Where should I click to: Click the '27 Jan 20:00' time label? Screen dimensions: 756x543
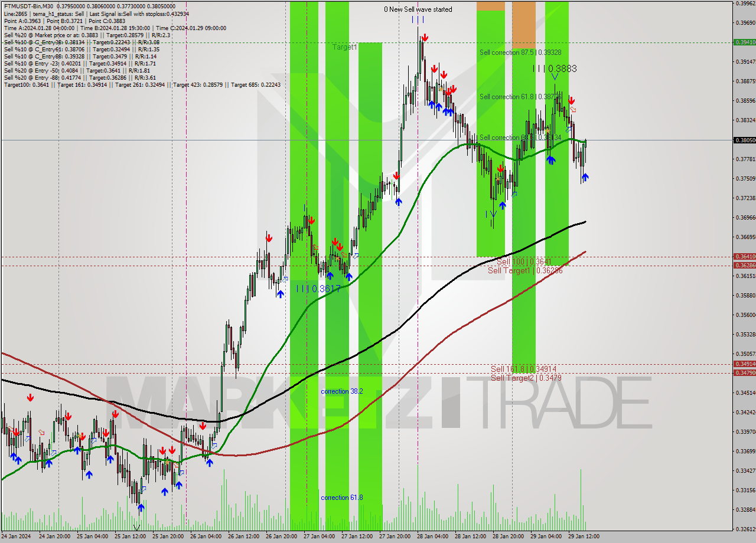396,537
